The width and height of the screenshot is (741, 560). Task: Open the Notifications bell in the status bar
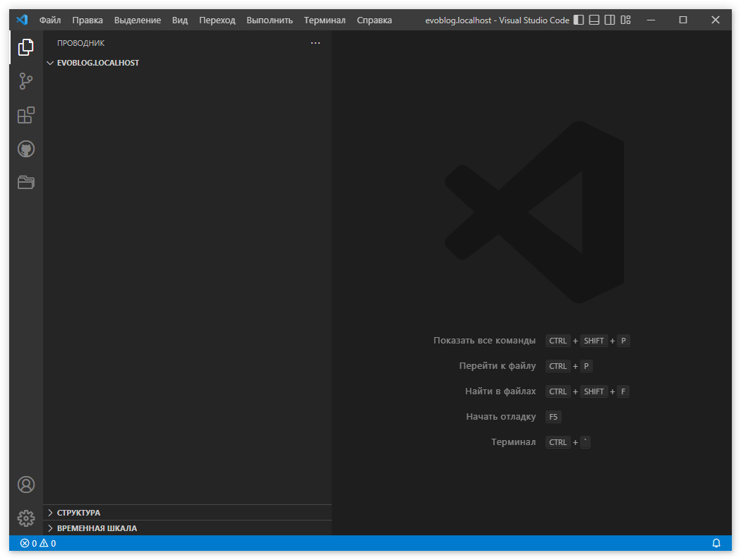[716, 543]
